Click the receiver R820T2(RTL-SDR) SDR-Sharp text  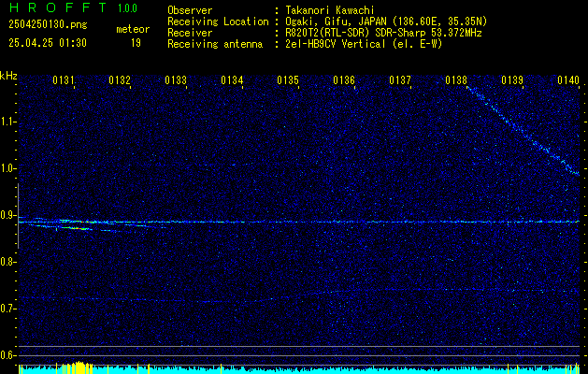coord(381,33)
